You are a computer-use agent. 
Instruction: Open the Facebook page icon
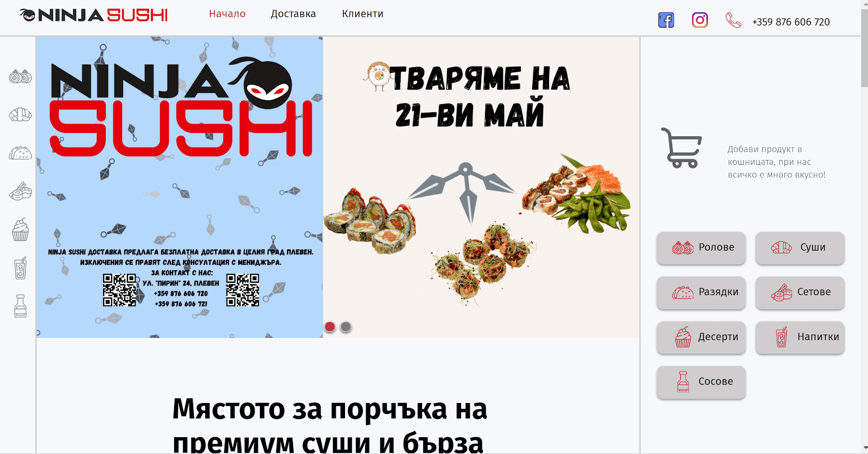666,20
